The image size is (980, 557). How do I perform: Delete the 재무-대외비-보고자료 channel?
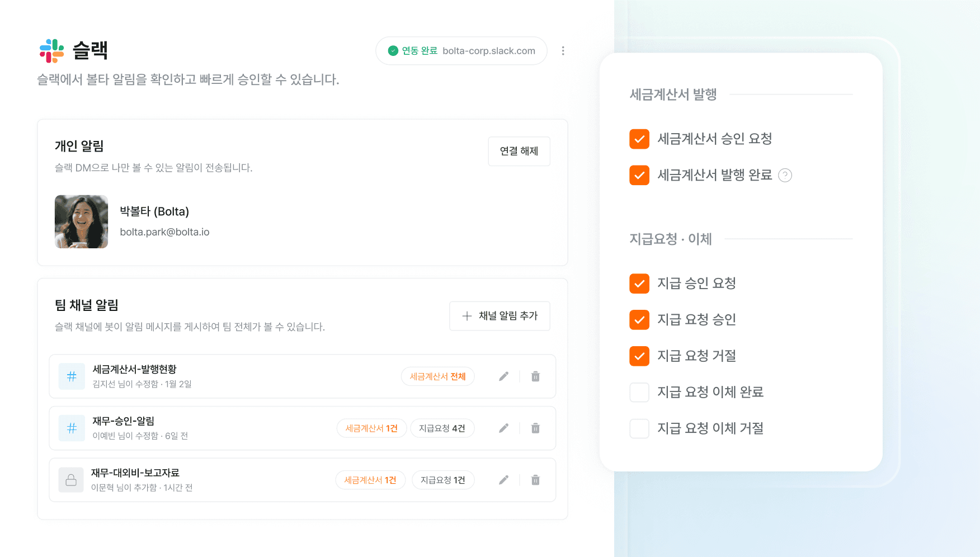coord(535,480)
